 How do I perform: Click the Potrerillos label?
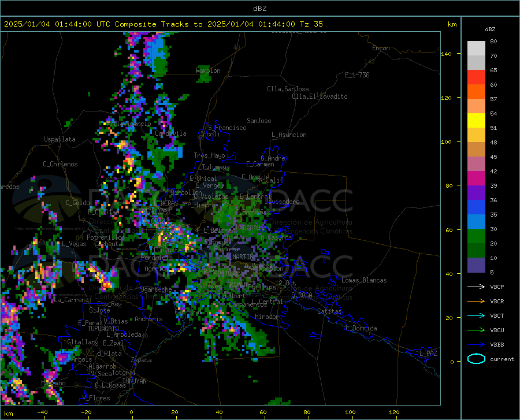point(106,237)
